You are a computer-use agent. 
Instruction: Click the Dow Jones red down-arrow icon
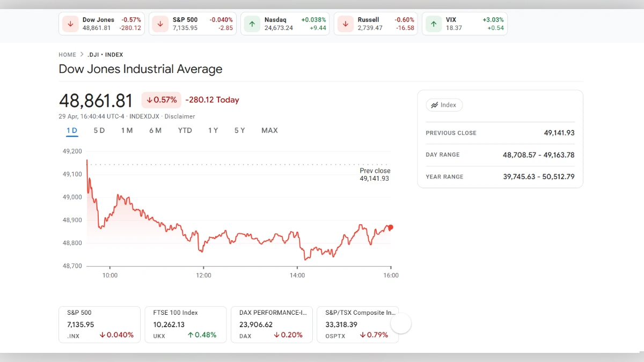pyautogui.click(x=70, y=24)
